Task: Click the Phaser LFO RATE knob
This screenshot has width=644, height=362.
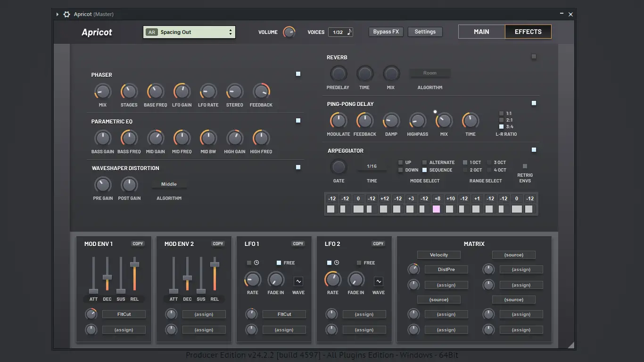Action: (208, 91)
